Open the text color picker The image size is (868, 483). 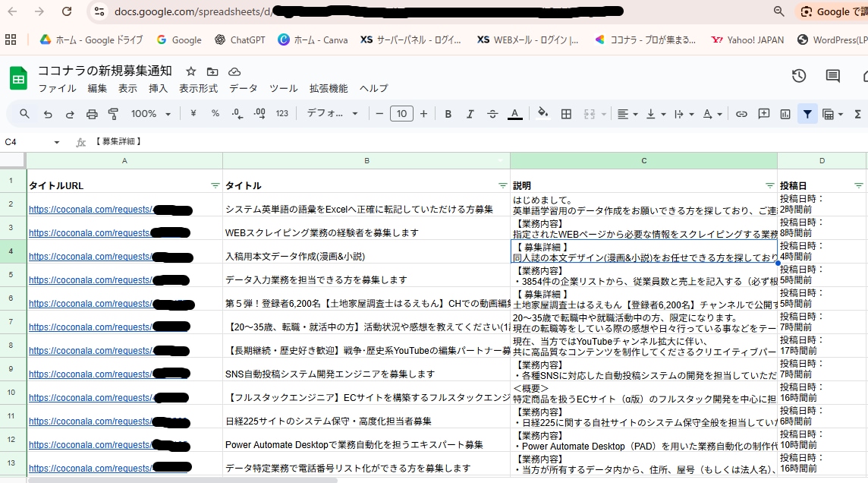tap(515, 114)
